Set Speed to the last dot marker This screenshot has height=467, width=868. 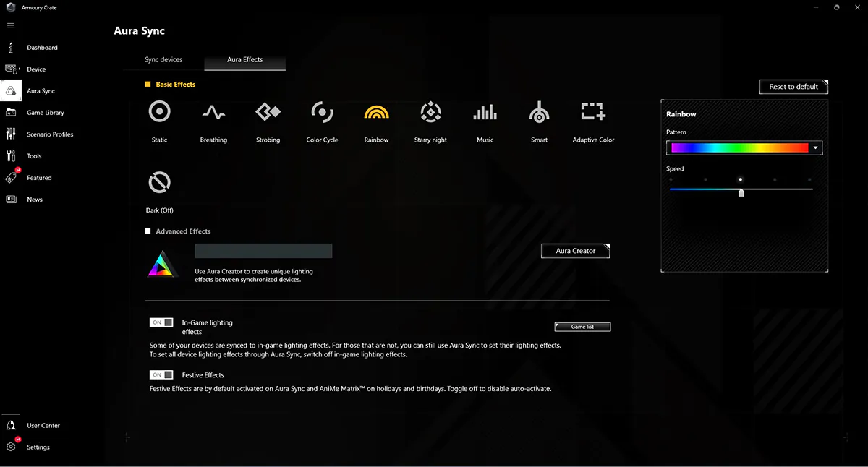pos(809,179)
